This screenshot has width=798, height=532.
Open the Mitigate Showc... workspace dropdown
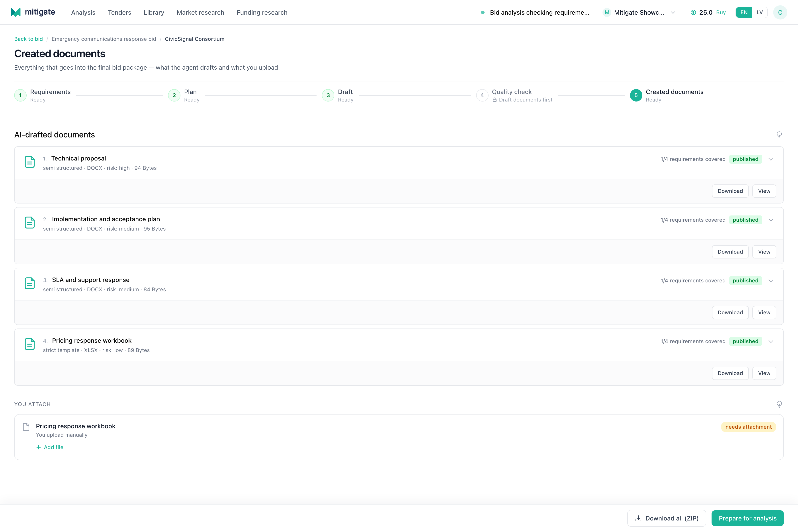(x=639, y=13)
